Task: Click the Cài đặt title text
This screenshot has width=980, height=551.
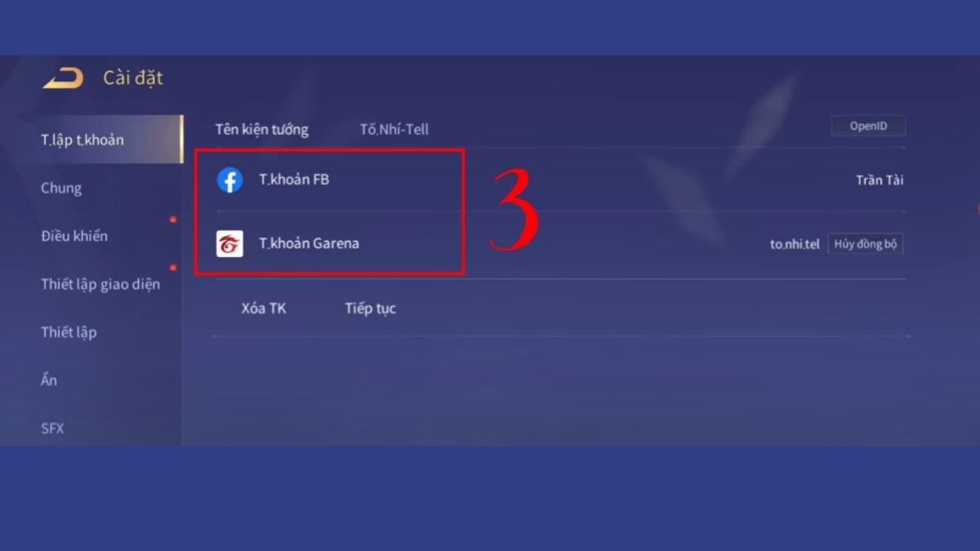Action: point(133,78)
